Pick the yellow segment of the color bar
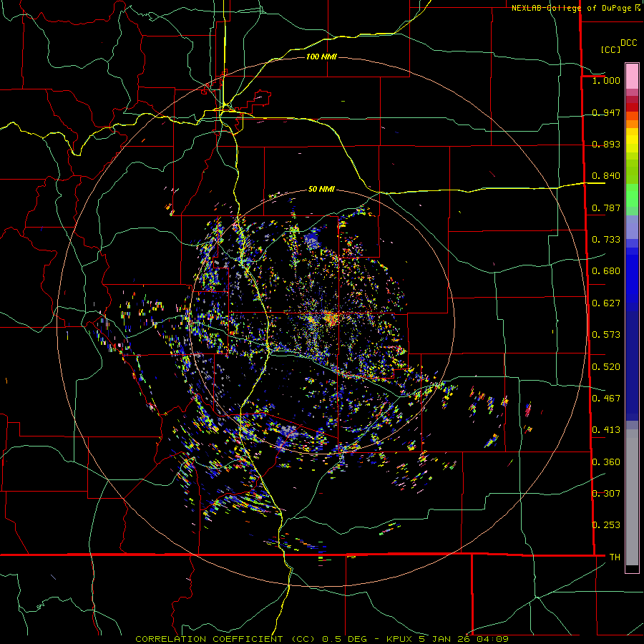Image resolution: width=644 pixels, height=644 pixels. click(632, 140)
